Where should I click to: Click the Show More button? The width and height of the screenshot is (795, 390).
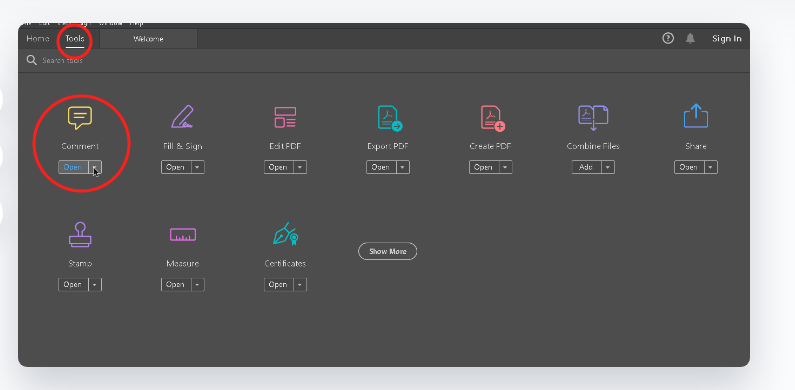tap(387, 251)
